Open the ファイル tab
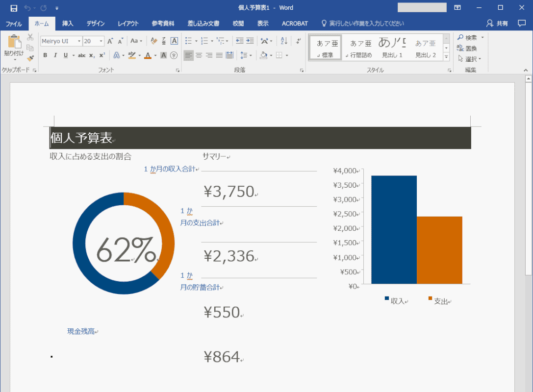 pyautogui.click(x=14, y=24)
